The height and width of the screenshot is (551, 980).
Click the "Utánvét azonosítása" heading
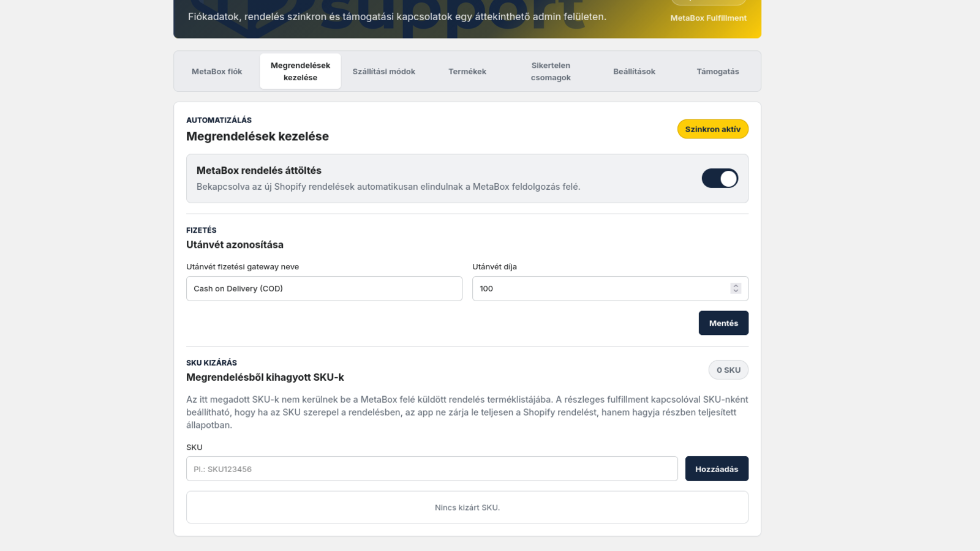tap(235, 245)
